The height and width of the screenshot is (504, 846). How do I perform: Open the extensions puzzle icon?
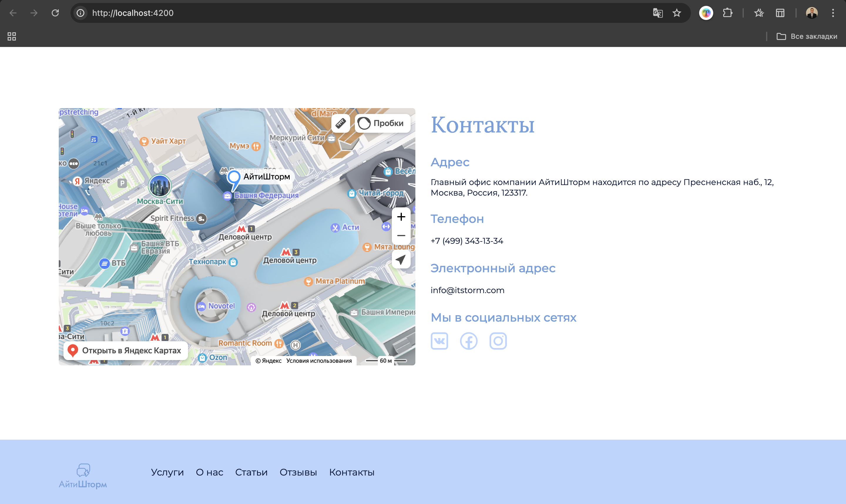tap(727, 13)
